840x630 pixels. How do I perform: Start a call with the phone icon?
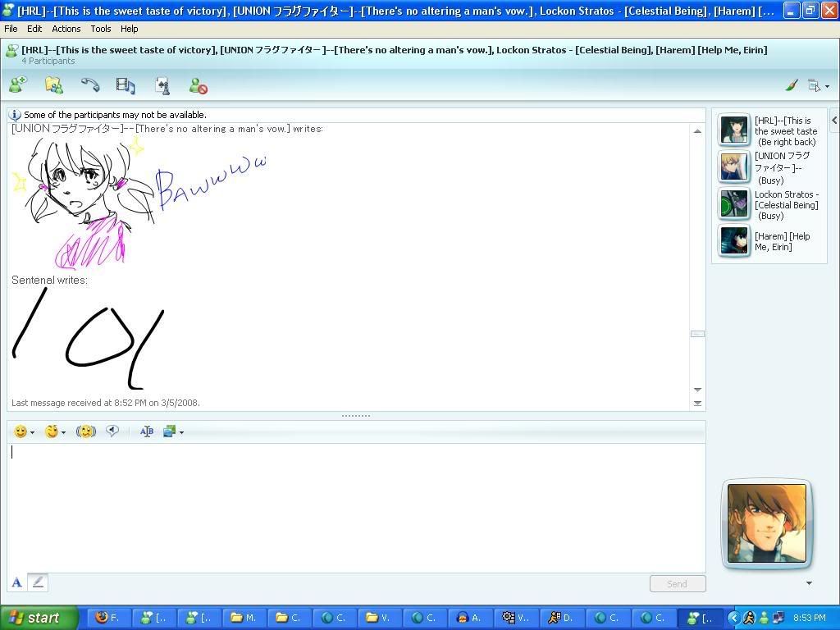pos(89,84)
